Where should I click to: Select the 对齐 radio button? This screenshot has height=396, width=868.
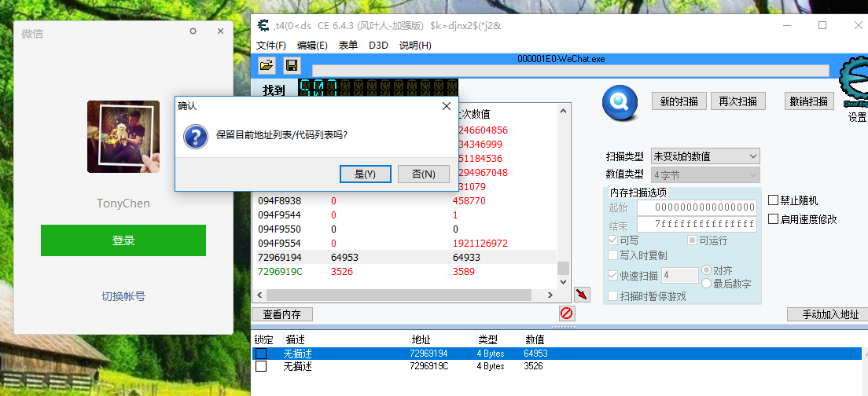[706, 270]
